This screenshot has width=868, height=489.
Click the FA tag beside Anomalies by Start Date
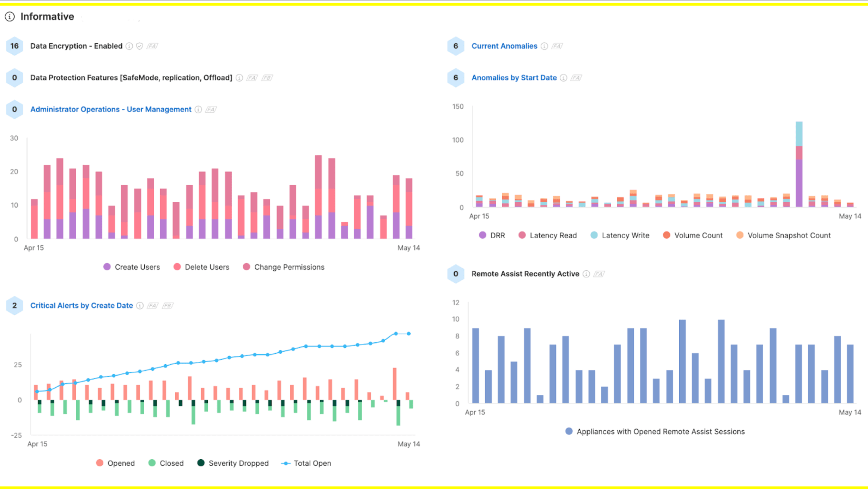point(576,78)
